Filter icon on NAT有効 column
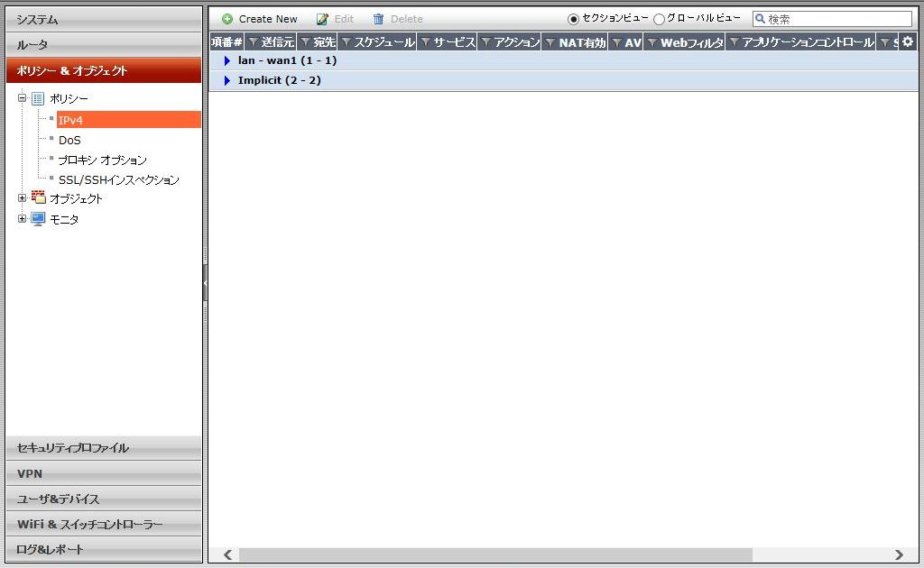The image size is (924, 568). (x=550, y=42)
